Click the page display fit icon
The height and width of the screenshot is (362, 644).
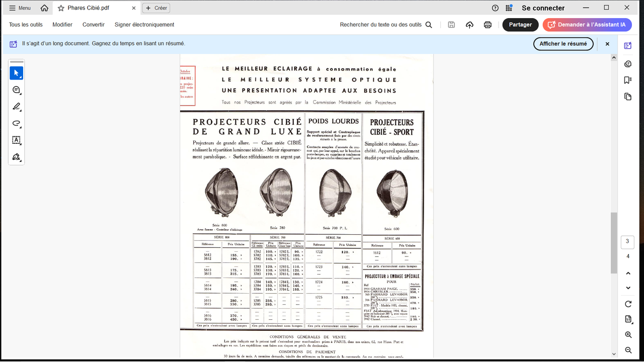coord(628,319)
